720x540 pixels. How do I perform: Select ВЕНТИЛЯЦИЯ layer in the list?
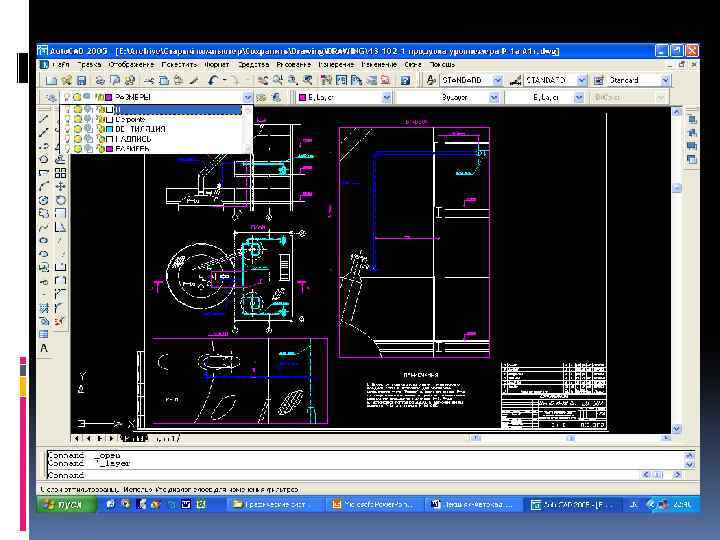156,129
